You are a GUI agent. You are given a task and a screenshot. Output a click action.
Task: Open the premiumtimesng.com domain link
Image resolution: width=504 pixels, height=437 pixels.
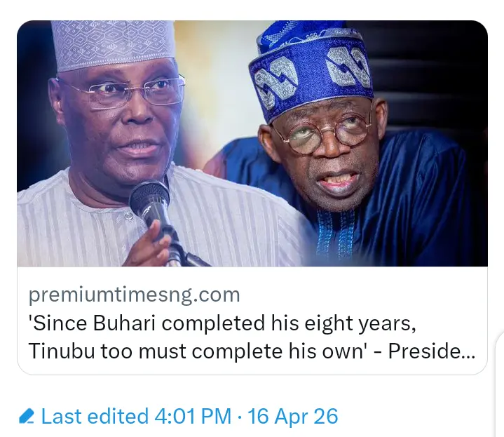pyautogui.click(x=134, y=294)
